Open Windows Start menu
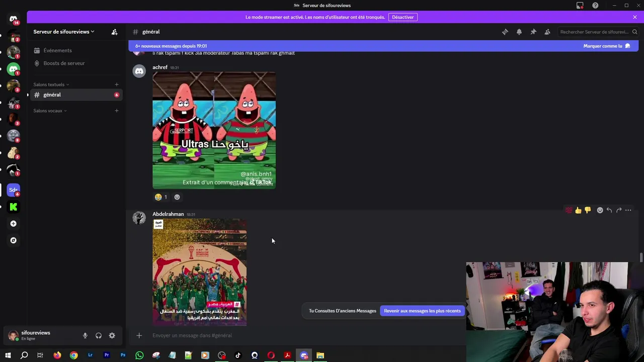 click(8, 355)
